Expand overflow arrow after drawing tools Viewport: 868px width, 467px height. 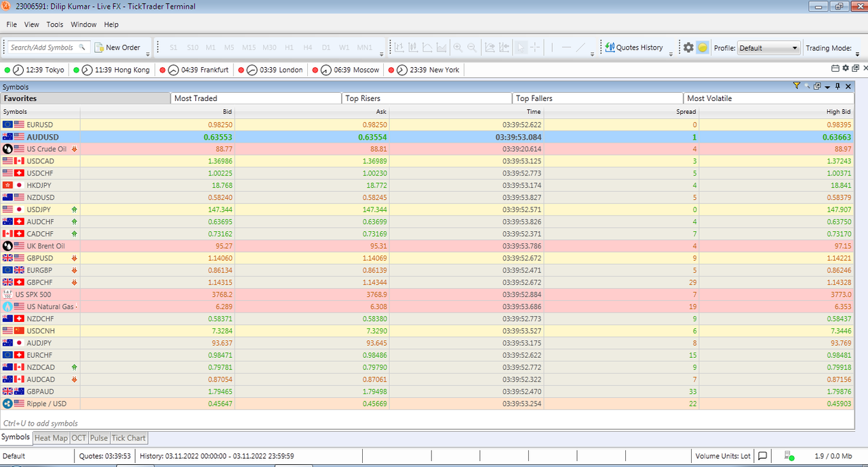(593, 53)
